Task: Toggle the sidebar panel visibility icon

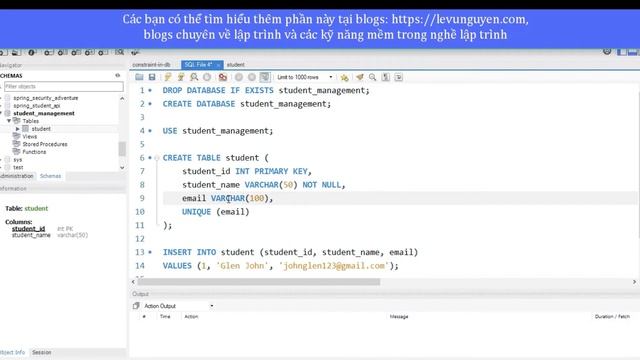Action: (x=622, y=52)
